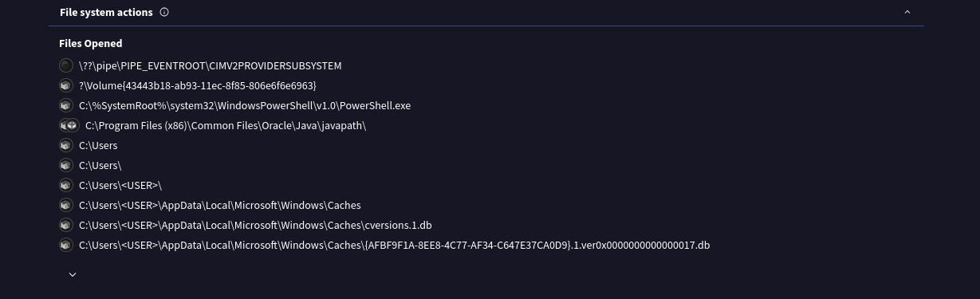Select the ver0x0000000000000017.db cache file path
This screenshot has height=299, width=980.
pos(394,245)
